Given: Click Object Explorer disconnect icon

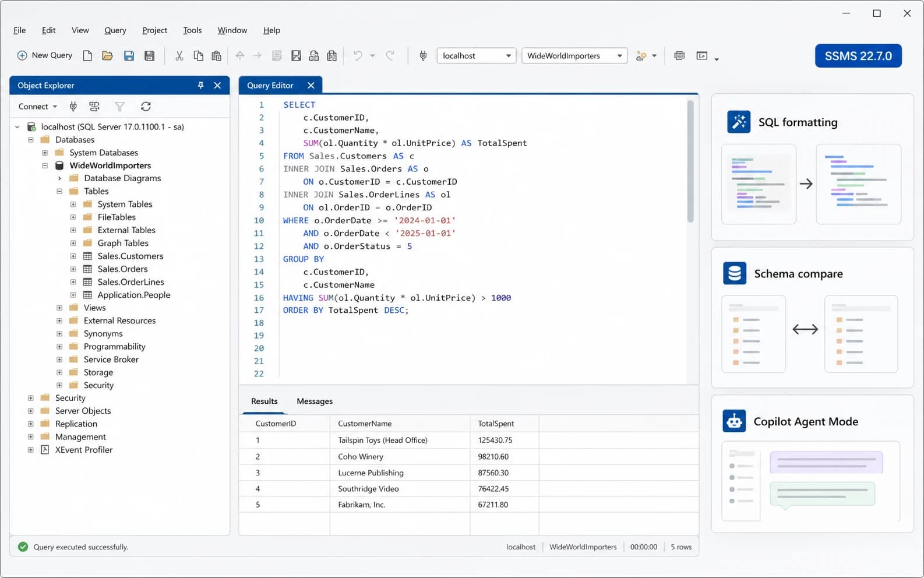Looking at the screenshot, I should 94,106.
